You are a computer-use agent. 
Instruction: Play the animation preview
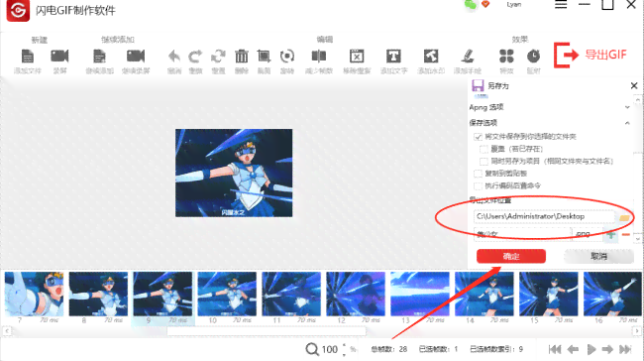(x=591, y=349)
